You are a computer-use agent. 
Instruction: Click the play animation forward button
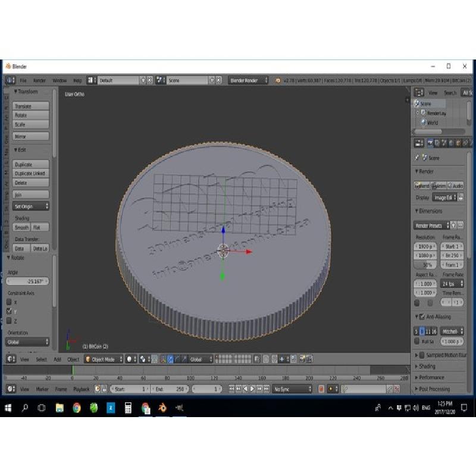252,389
